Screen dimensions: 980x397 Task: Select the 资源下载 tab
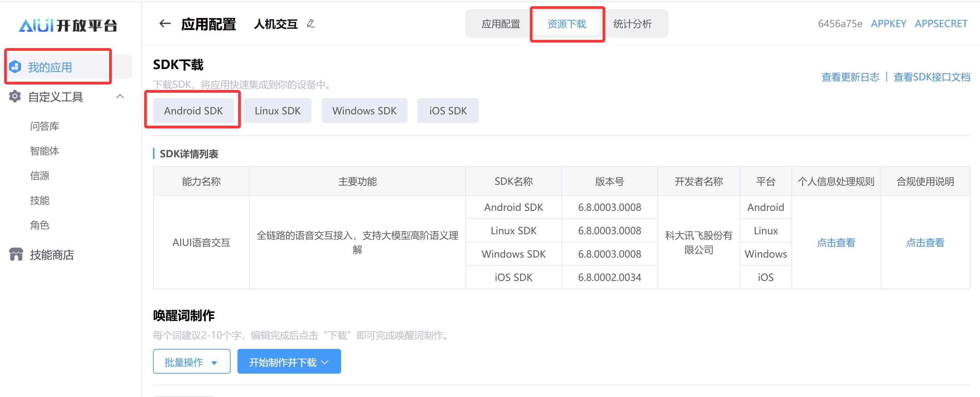[x=567, y=24]
